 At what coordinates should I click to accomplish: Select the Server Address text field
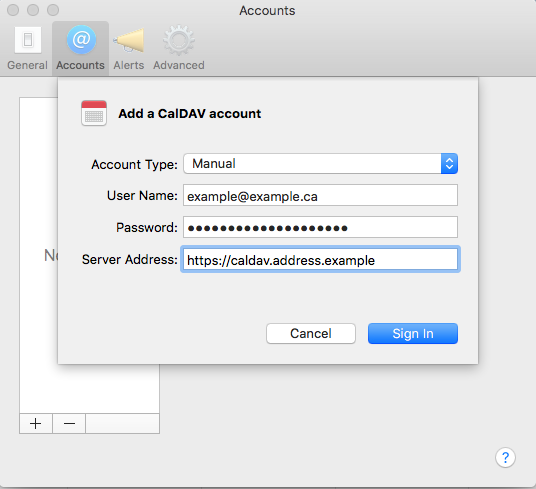[x=320, y=259]
